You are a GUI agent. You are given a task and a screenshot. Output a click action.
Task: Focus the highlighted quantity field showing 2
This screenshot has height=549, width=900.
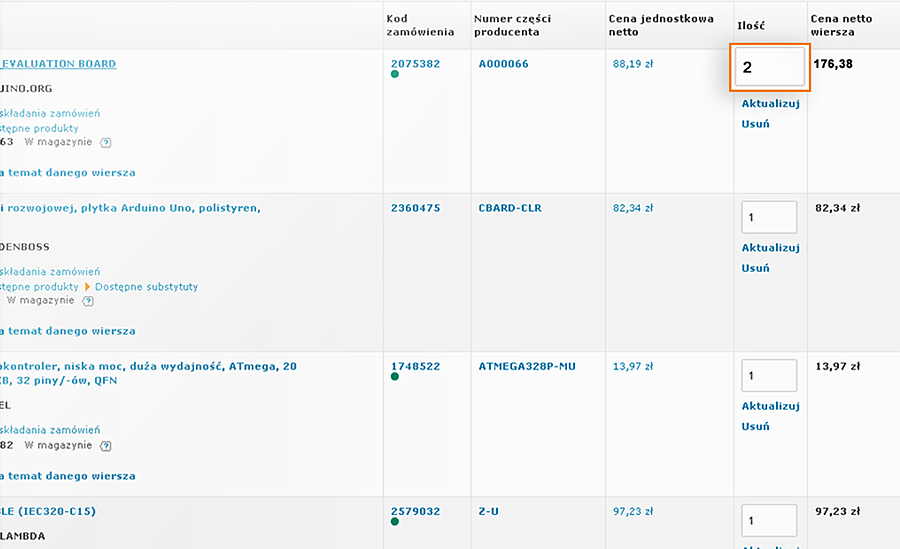pos(769,68)
